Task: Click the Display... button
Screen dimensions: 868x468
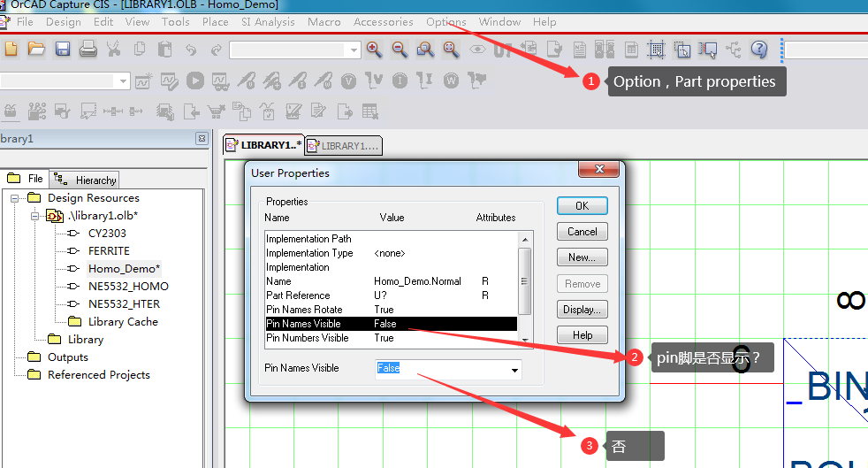Action: pyautogui.click(x=582, y=310)
